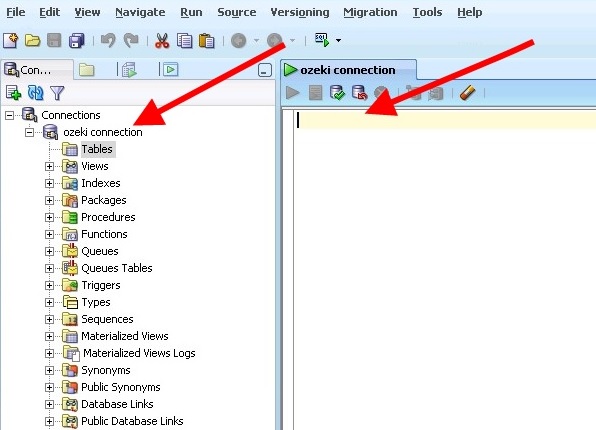The height and width of the screenshot is (430, 596).
Task: Open the Navigate menu
Action: 140,12
